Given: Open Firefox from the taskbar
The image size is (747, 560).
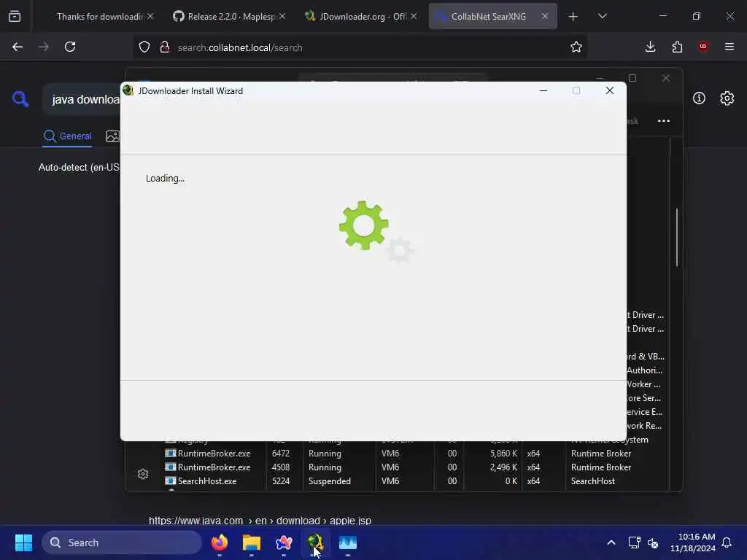Looking at the screenshot, I should pyautogui.click(x=220, y=542).
